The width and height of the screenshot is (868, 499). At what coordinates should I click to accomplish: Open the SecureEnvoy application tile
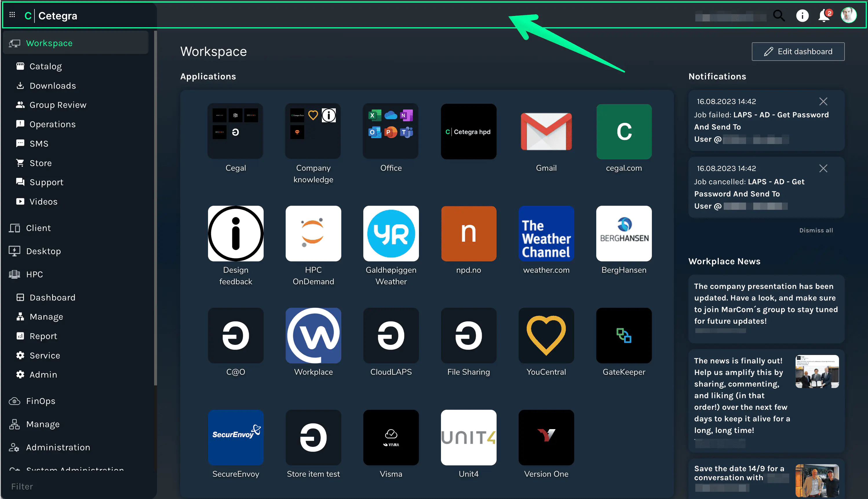[236, 437]
